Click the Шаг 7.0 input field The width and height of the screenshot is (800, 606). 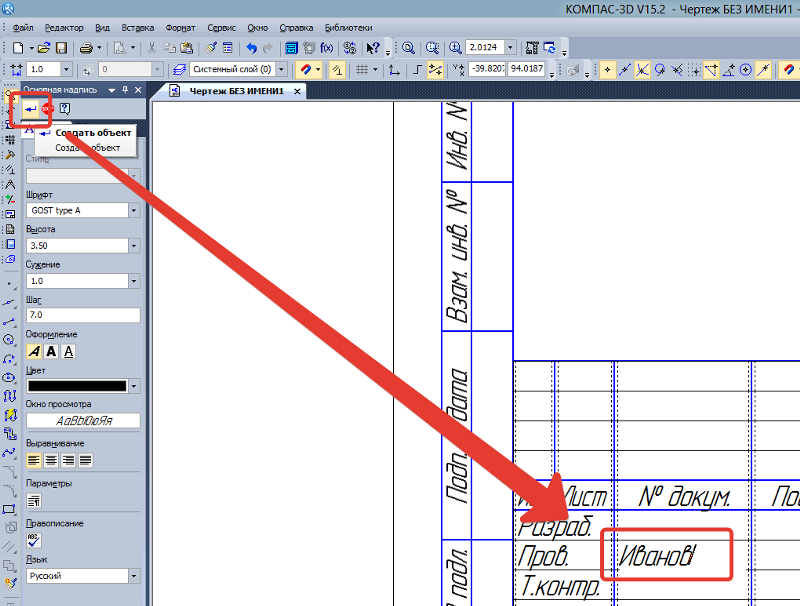(83, 315)
